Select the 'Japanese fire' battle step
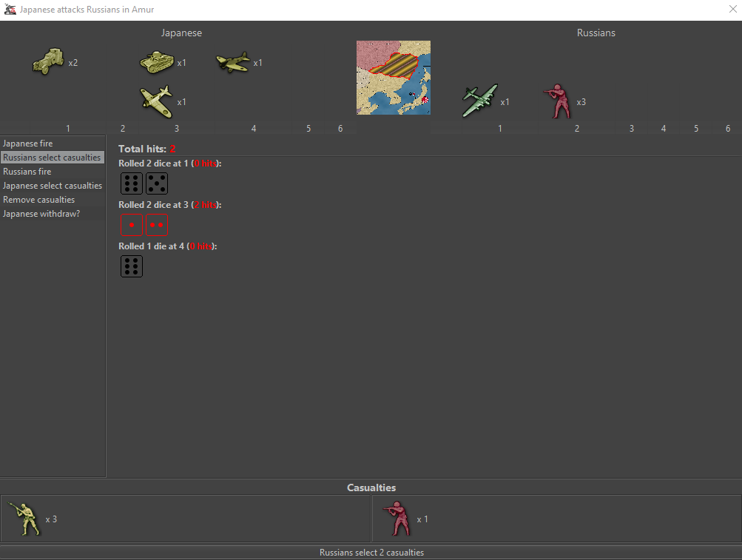742x560 pixels. [27, 144]
